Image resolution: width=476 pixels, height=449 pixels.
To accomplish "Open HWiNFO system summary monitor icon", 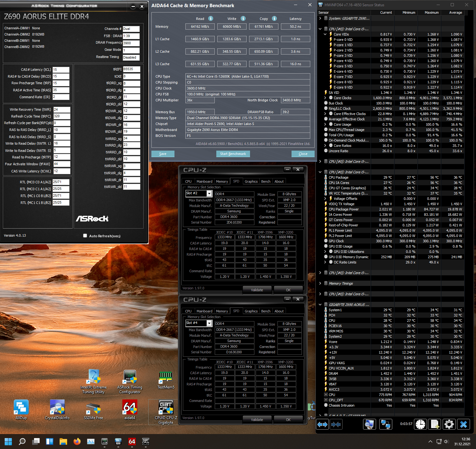I will [370, 424].
